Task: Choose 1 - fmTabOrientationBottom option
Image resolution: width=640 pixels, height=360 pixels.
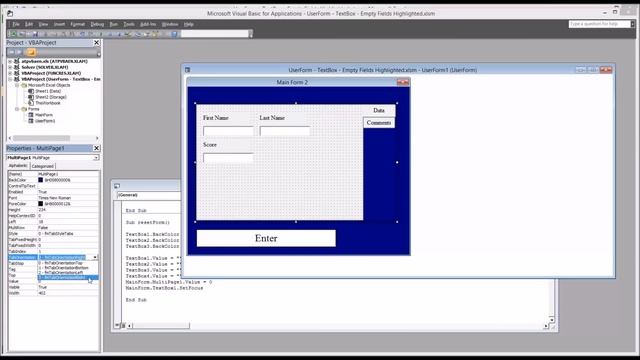Action: tap(68, 268)
